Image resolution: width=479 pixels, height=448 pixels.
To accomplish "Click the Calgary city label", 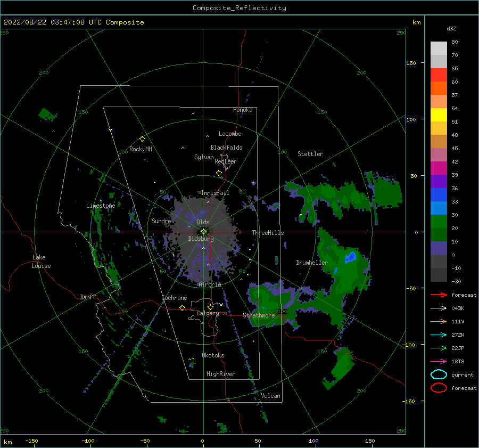I will pos(208,313).
